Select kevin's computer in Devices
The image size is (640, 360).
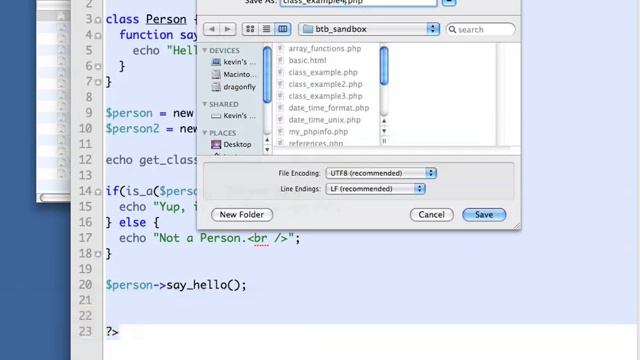pos(233,62)
